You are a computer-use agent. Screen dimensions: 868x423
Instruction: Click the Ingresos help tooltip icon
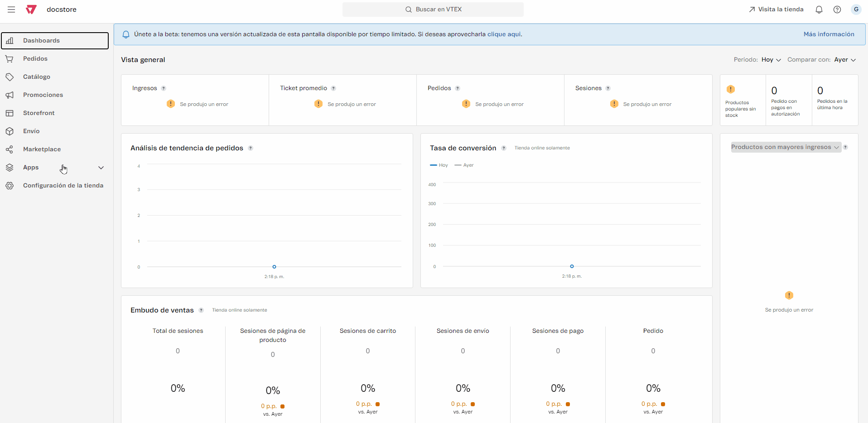(164, 88)
